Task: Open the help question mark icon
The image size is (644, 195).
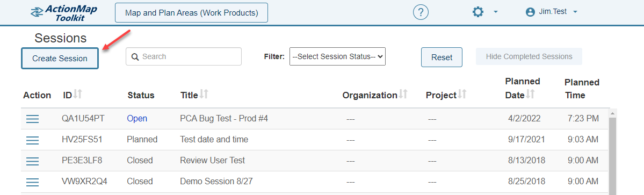Action: (421, 12)
